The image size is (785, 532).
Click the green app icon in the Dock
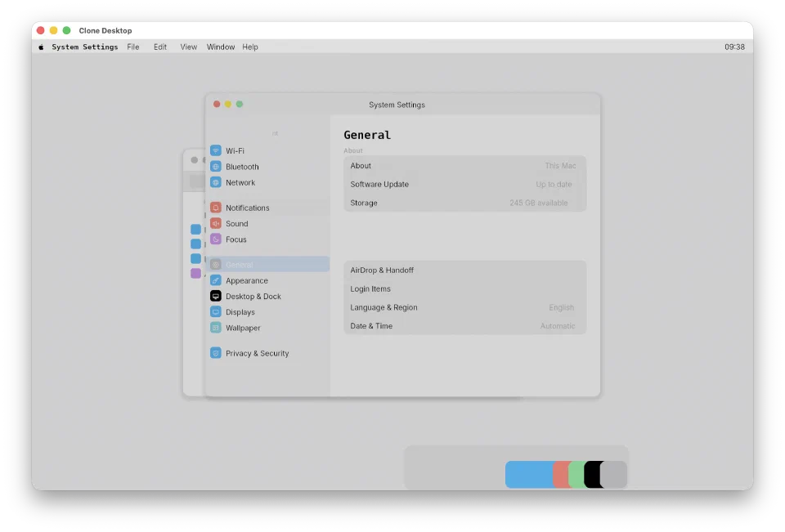[576, 475]
